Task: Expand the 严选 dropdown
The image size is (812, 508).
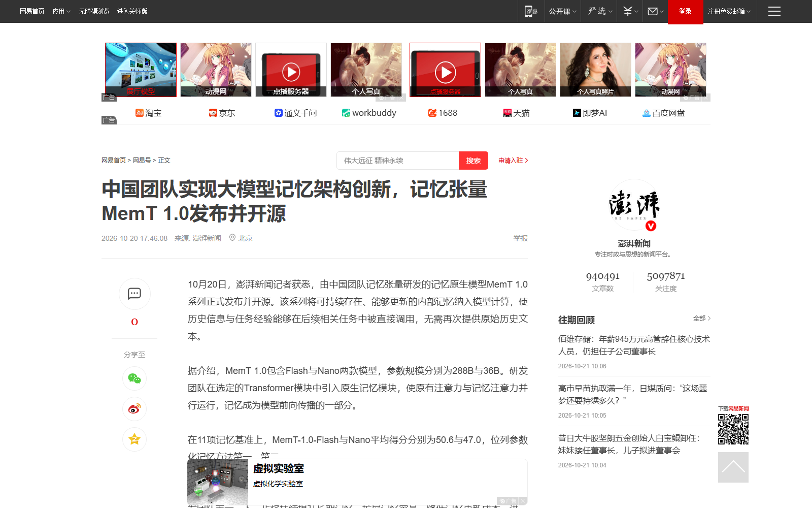Action: tap(600, 11)
